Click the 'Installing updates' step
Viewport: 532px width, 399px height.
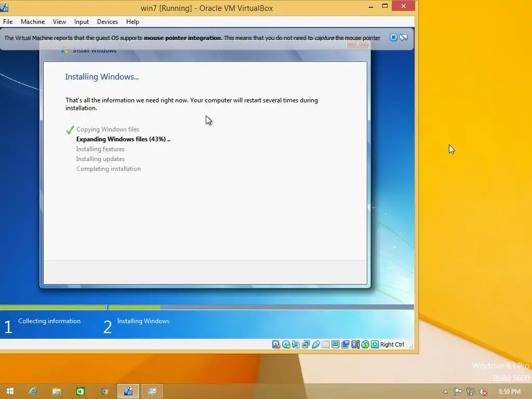[100, 159]
